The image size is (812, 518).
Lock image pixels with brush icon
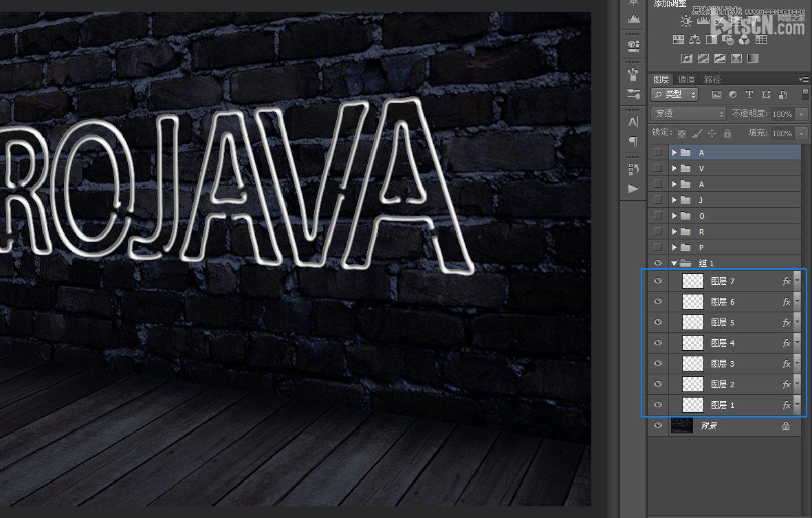pos(697,133)
